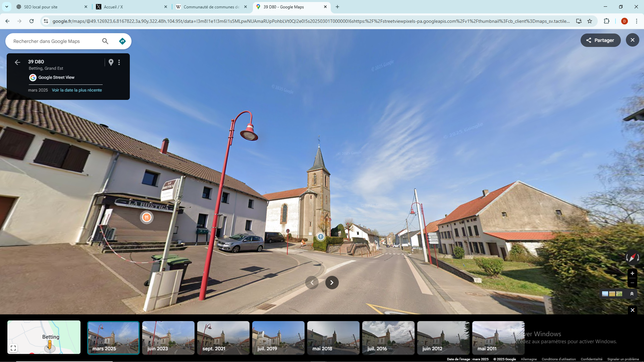The width and height of the screenshot is (644, 362).
Task: Expand the imagery layers panel chevron
Action: (632, 294)
